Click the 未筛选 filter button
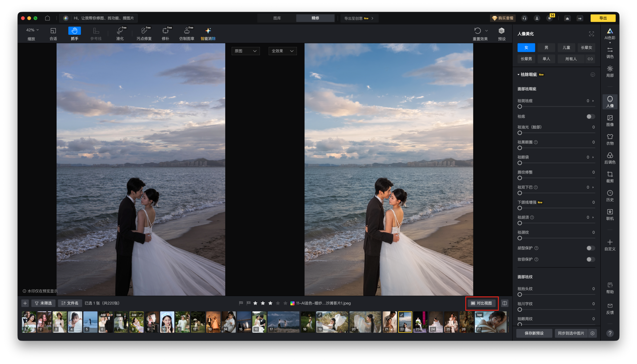Viewport: 637px width, 364px height. pos(43,303)
